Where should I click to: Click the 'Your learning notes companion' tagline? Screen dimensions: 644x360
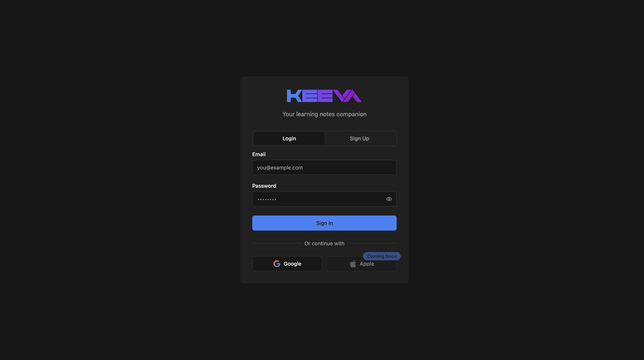click(324, 114)
